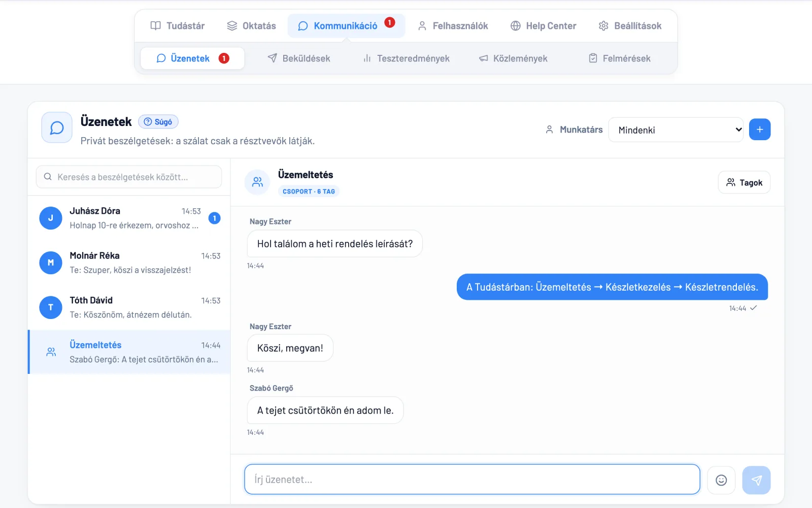Image resolution: width=812 pixels, height=508 pixels.
Task: Click the magnifier icon in conversation search
Action: pyautogui.click(x=48, y=177)
